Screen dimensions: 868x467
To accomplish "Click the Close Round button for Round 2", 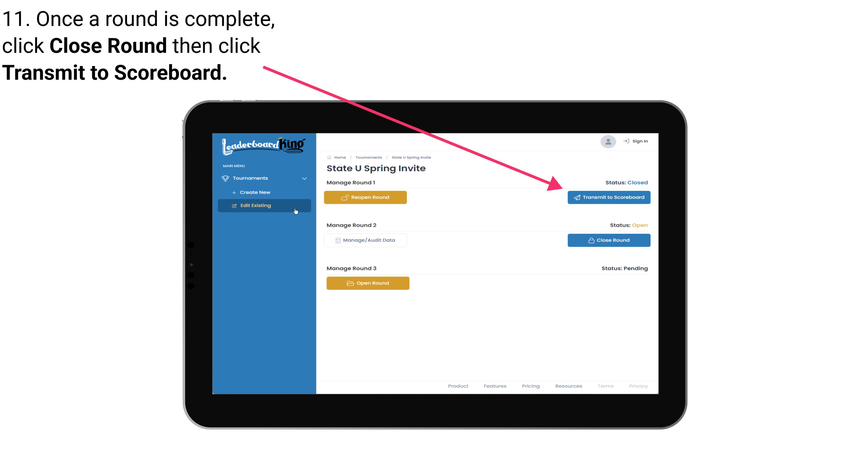I will (609, 240).
